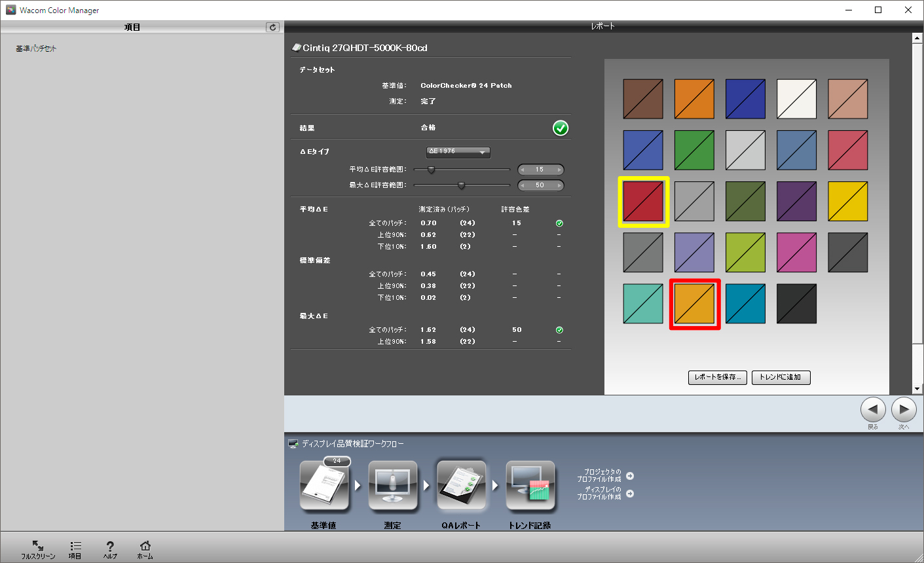Select the magenta color patch
This screenshot has width=924, height=563.
(796, 253)
